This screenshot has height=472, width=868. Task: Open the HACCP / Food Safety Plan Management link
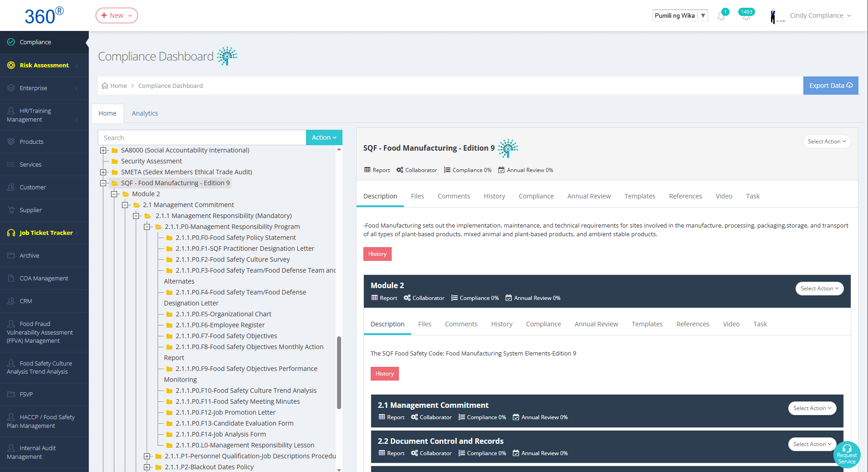coord(44,421)
